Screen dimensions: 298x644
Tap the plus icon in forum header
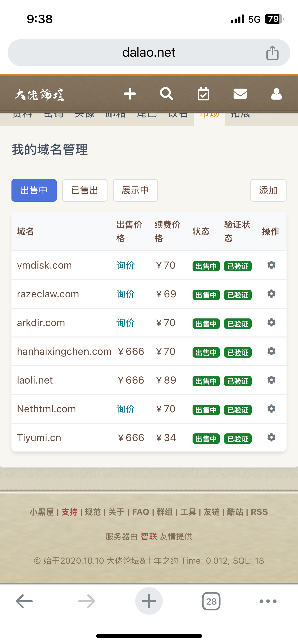[x=130, y=94]
